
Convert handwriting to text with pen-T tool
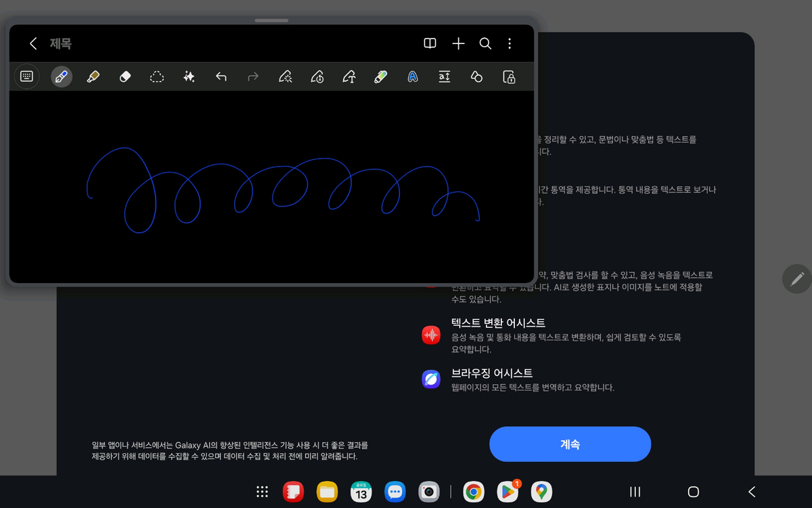click(x=348, y=77)
